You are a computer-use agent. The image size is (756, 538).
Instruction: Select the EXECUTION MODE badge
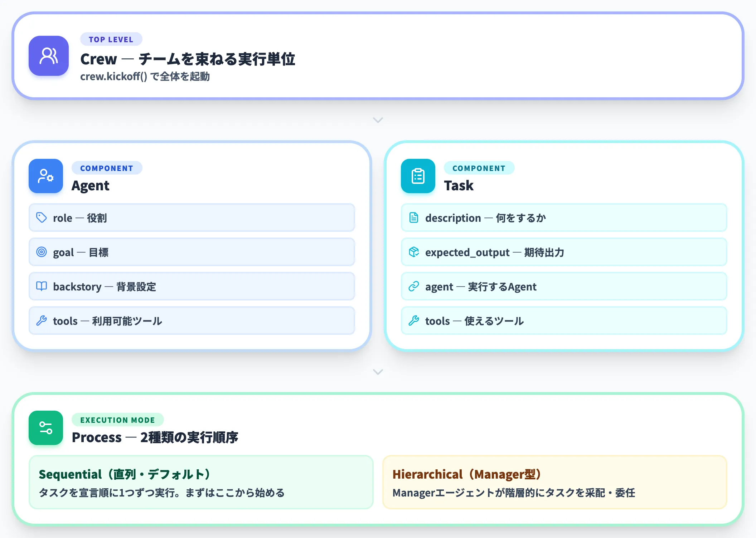[117, 420]
